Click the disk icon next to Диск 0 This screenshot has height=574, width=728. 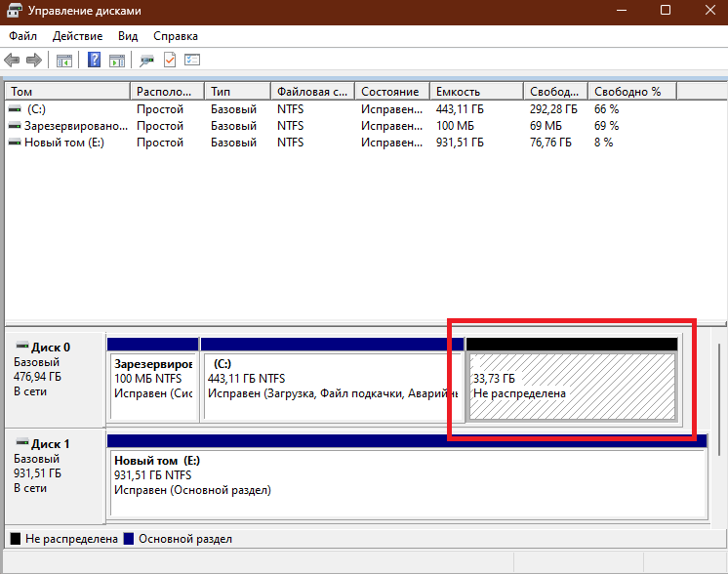(22, 346)
